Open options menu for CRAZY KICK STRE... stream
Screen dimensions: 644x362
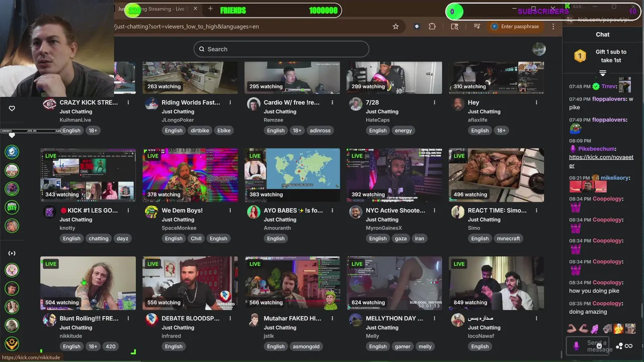click(128, 103)
